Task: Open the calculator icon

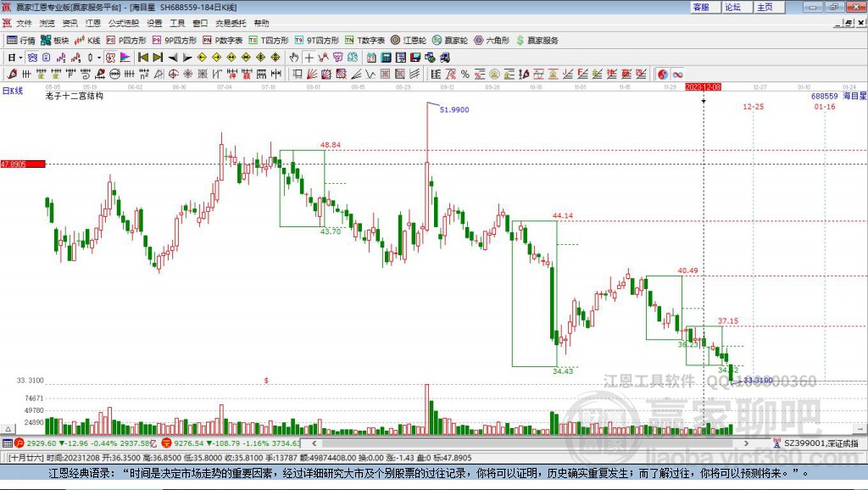Action: 387,58
